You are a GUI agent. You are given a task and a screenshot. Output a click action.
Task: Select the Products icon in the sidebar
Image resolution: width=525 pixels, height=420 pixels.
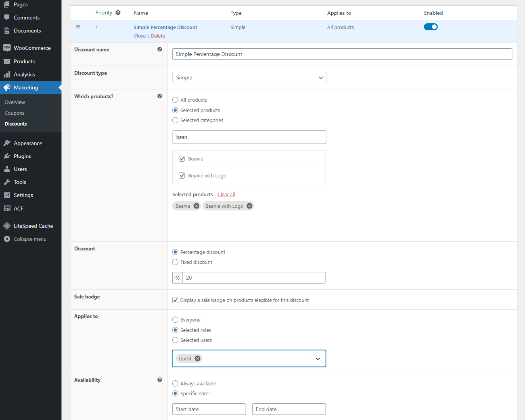pyautogui.click(x=7, y=61)
